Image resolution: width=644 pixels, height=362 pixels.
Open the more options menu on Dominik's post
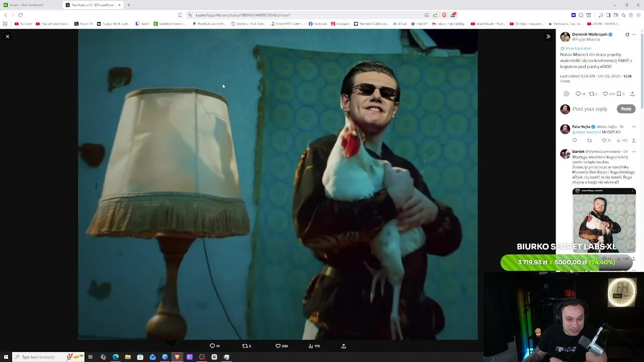634,35
